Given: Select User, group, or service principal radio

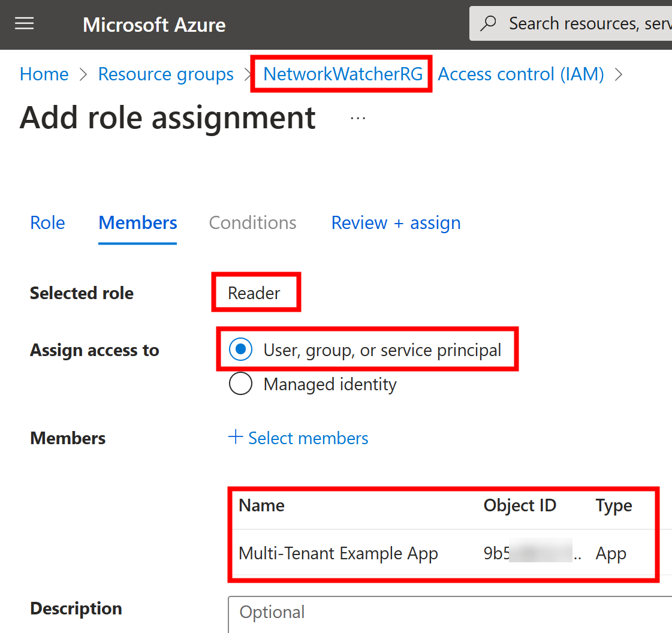Looking at the screenshot, I should 241,349.
